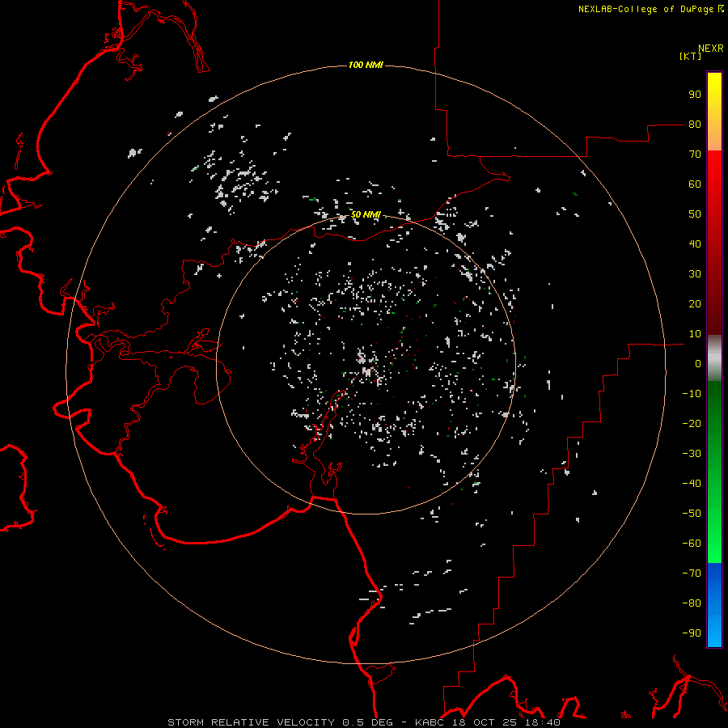Click the "18:40" timestamp
Image resolution: width=728 pixels, height=728 pixels.
pos(543,722)
